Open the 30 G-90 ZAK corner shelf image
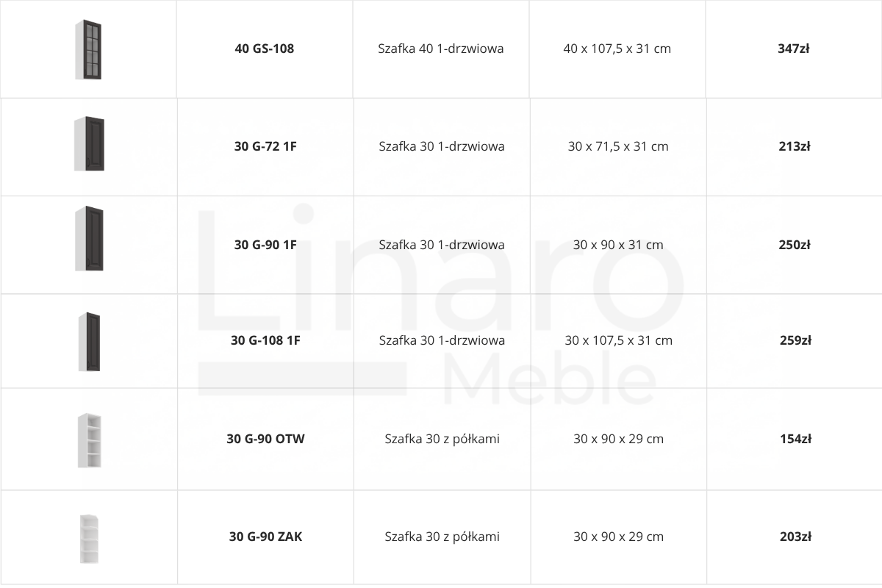 tap(89, 539)
